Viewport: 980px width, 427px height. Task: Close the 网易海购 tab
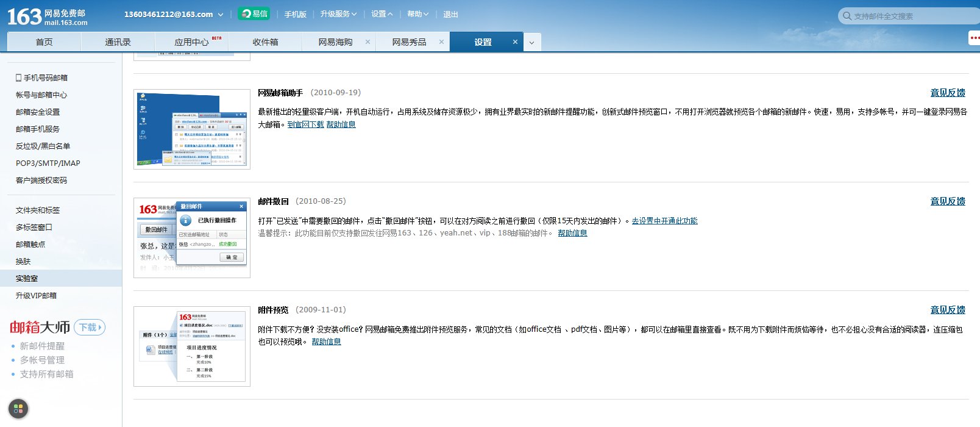(367, 42)
